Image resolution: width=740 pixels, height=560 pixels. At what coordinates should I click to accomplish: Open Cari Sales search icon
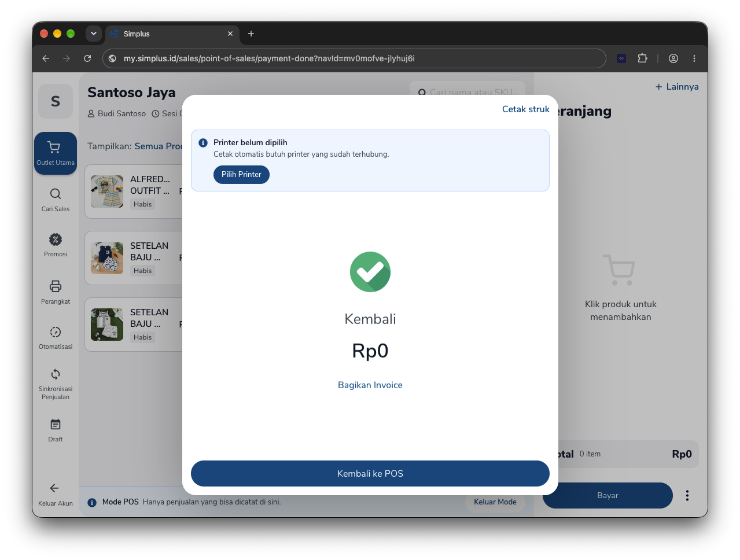[x=56, y=194]
